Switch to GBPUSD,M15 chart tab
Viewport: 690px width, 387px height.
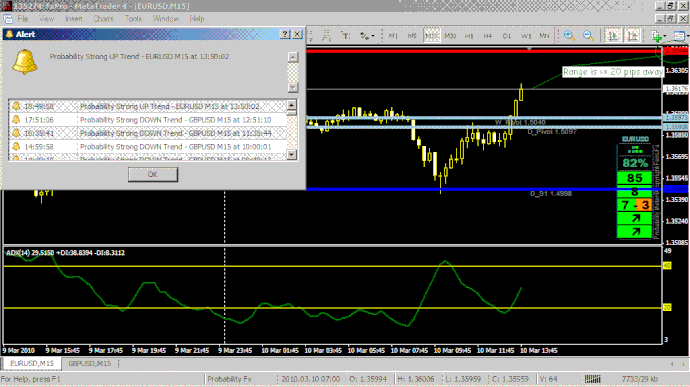coord(89,364)
